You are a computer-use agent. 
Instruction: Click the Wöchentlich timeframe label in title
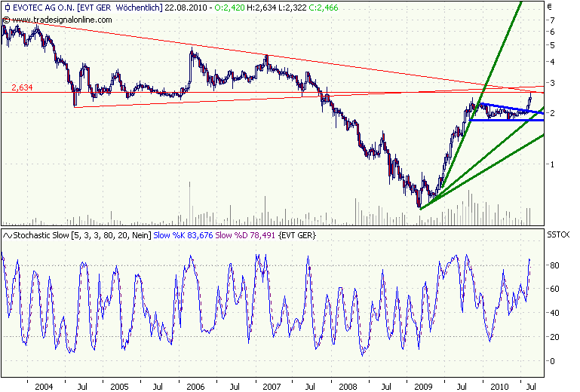coord(137,8)
